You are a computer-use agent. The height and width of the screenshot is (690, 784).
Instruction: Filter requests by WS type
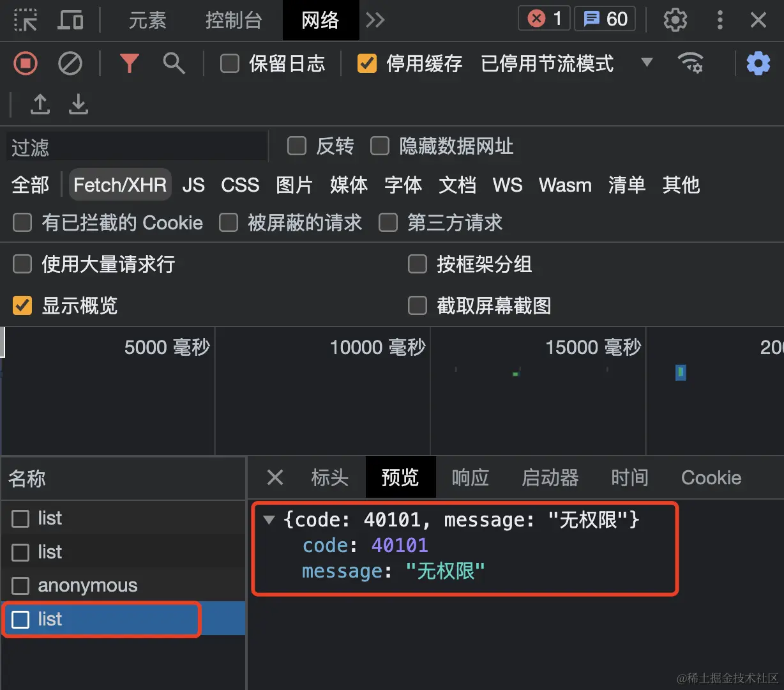tap(508, 185)
